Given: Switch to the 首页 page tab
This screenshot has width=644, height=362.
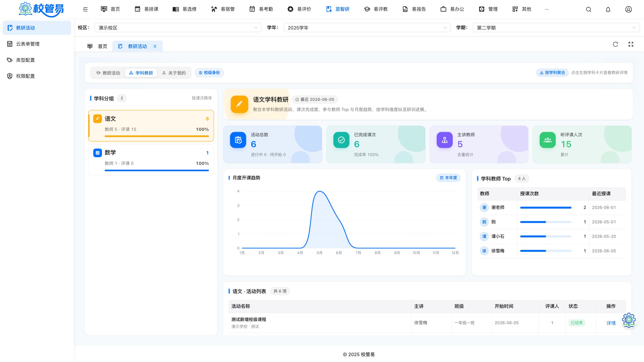Looking at the screenshot, I should click(x=97, y=46).
